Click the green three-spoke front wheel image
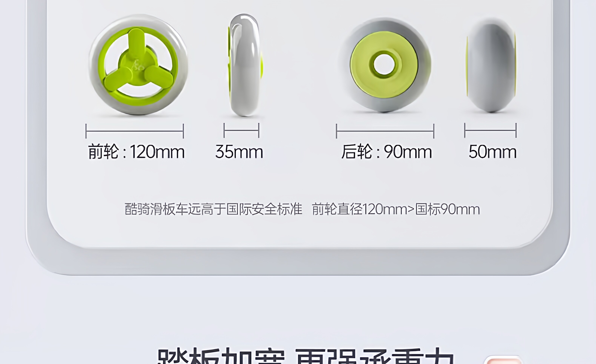 (x=138, y=65)
